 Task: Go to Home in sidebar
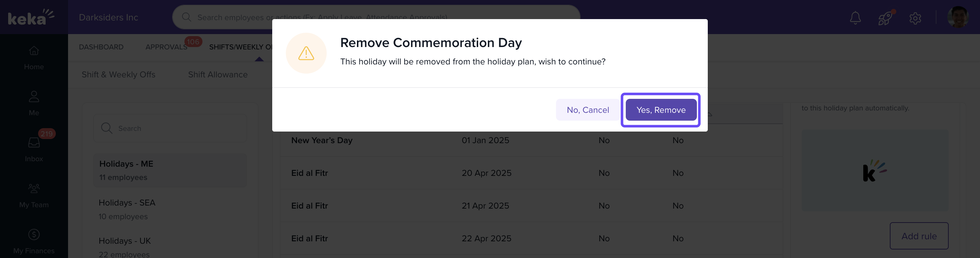coord(34,58)
